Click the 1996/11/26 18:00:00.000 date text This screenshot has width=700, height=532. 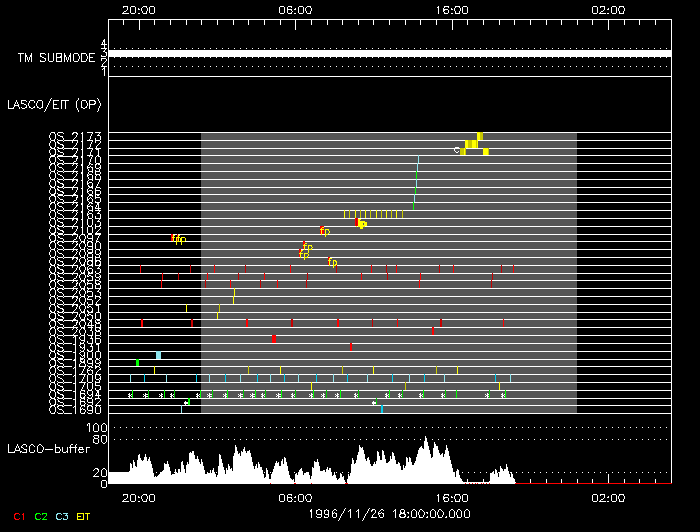(390, 512)
